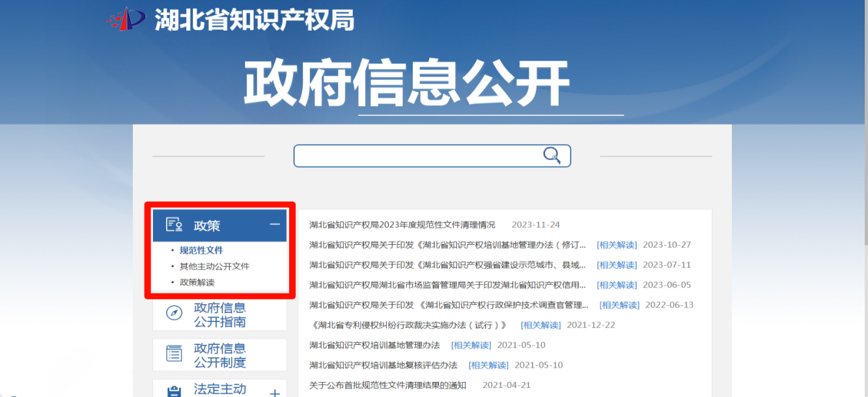Open 行政保护技术调查官管理 article link
This screenshot has height=397, width=868.
(449, 305)
